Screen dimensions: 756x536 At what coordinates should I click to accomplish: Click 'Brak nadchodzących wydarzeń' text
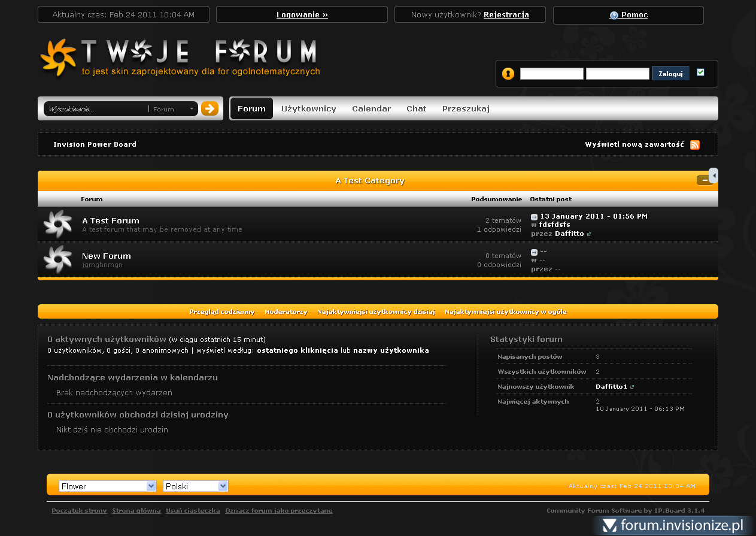114,393
